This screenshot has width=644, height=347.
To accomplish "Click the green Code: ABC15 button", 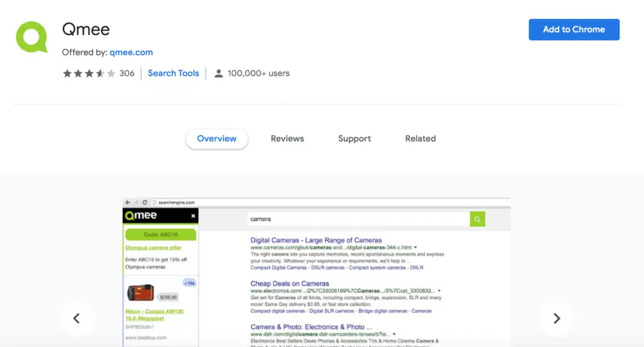I will tap(160, 234).
